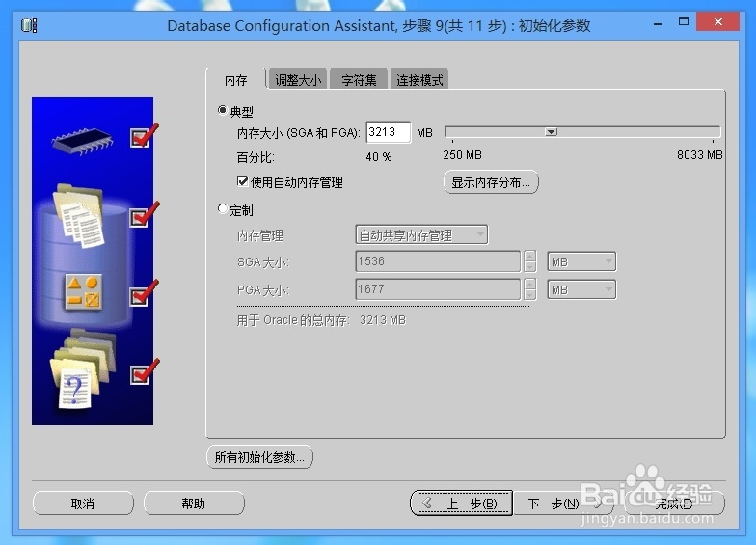Toggle 使用自动内存管理 checkbox
The image size is (756, 545).
[243, 181]
